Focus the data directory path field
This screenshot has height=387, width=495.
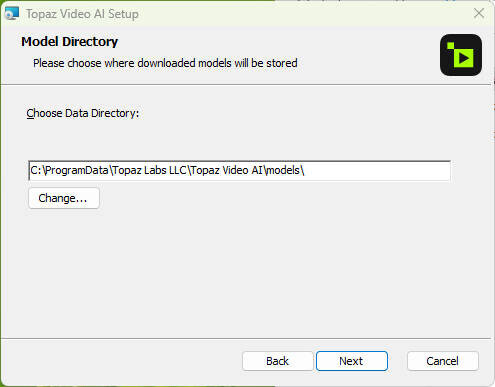(240, 171)
